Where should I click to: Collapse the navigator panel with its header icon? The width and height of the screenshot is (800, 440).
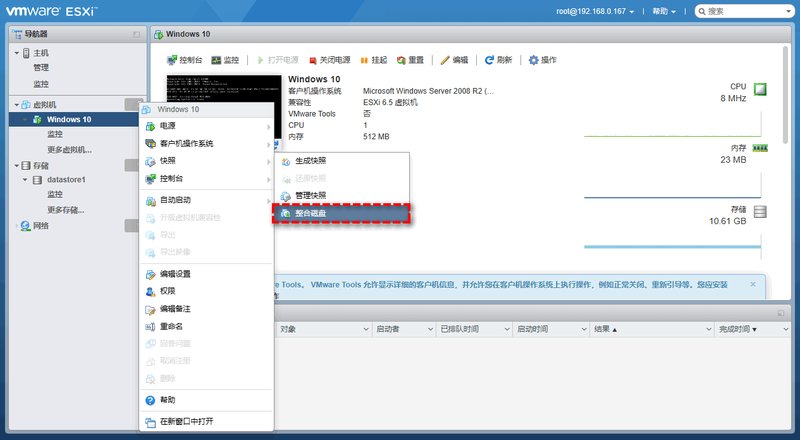(136, 34)
